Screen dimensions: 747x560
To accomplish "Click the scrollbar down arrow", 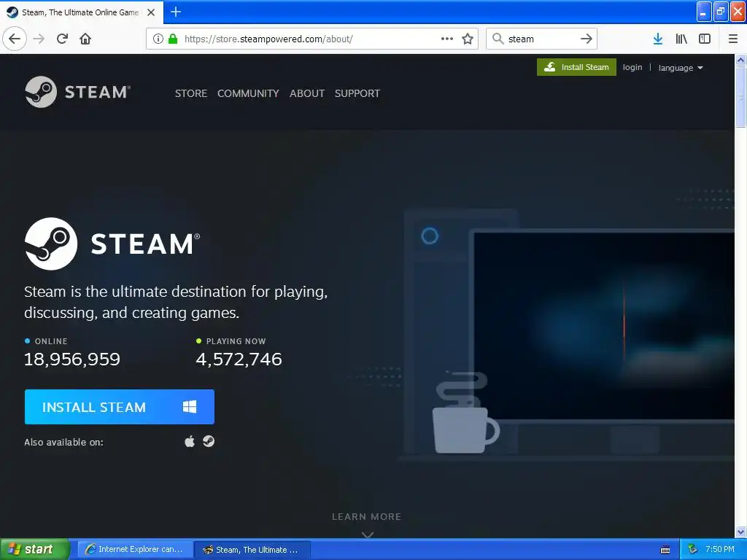I will [740, 532].
